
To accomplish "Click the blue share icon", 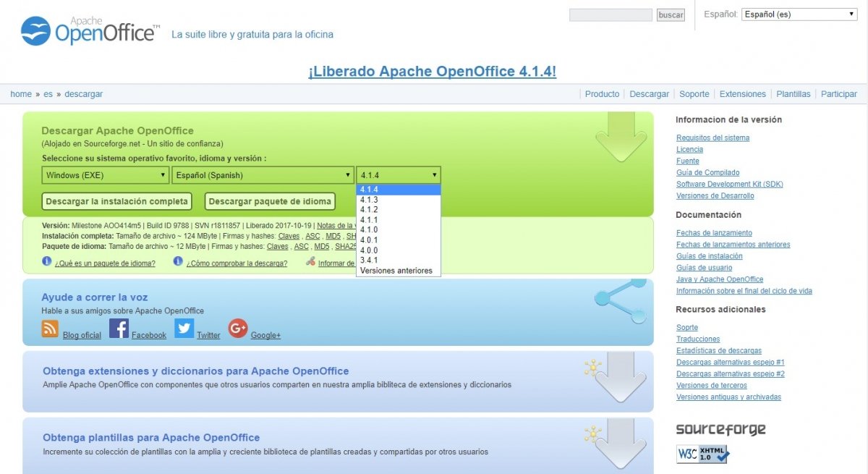I will click(x=620, y=301).
